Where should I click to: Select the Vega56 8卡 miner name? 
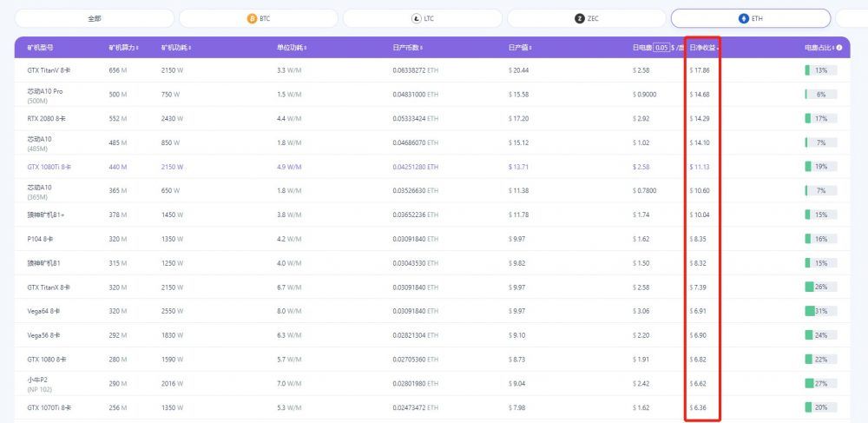(43, 335)
